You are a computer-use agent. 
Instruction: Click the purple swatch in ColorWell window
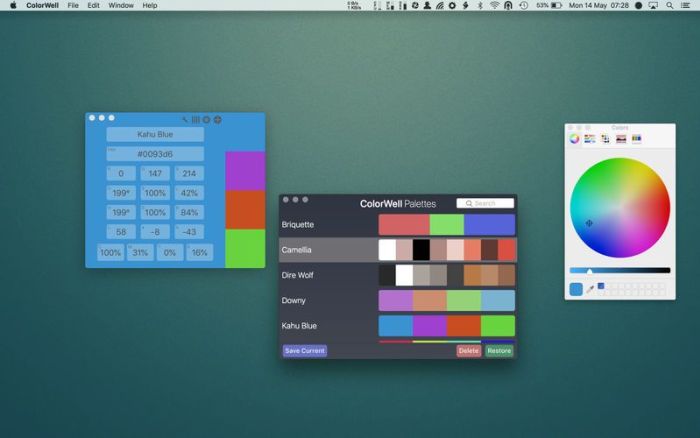245,171
